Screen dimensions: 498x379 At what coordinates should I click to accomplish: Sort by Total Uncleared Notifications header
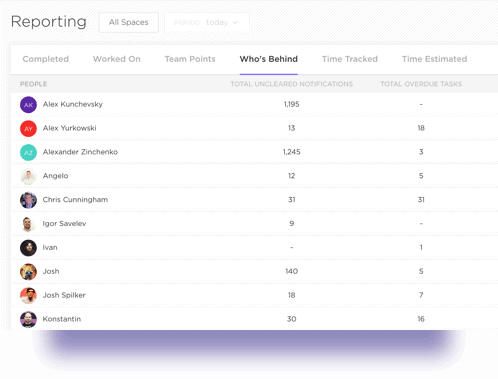pyautogui.click(x=292, y=84)
